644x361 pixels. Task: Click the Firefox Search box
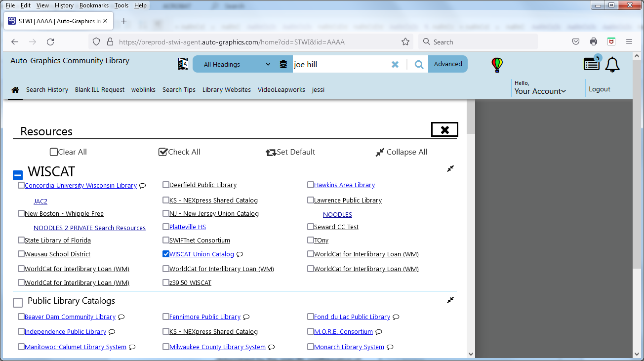click(x=478, y=42)
